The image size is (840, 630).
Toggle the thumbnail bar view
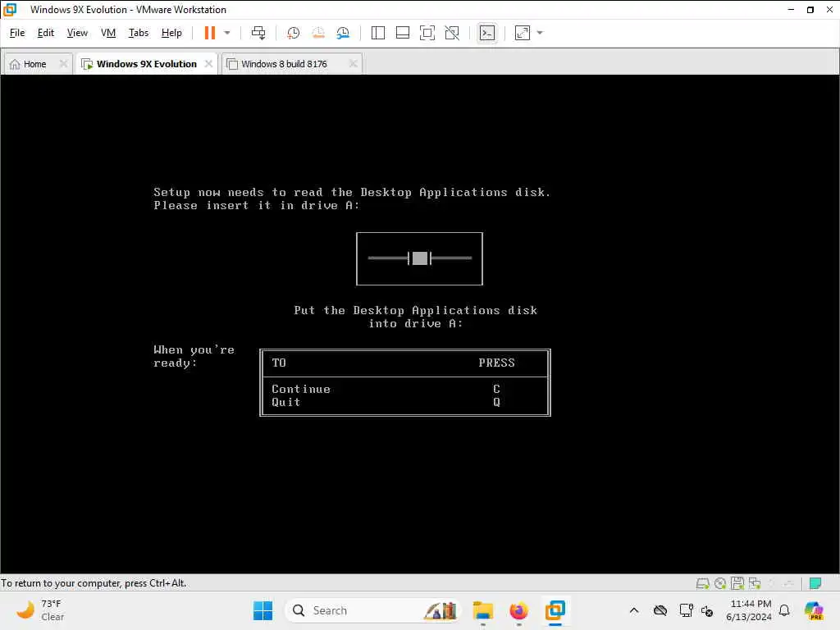402,33
